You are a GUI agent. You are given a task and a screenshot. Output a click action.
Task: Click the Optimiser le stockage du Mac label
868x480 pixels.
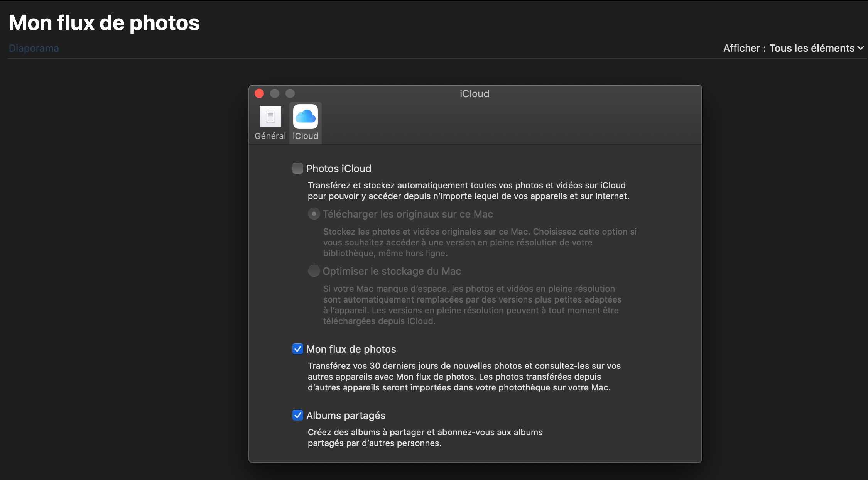[392, 271]
